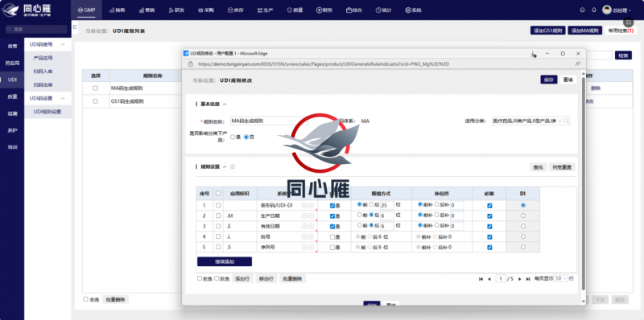Screen dimensions: 644x320
Task: Select 前 radio in 生产日期 row 取值方式
Action: [x=359, y=215]
